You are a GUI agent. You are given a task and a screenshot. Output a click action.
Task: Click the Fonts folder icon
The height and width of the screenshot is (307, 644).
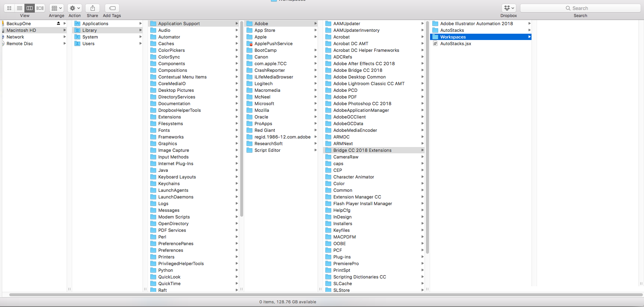pos(153,130)
